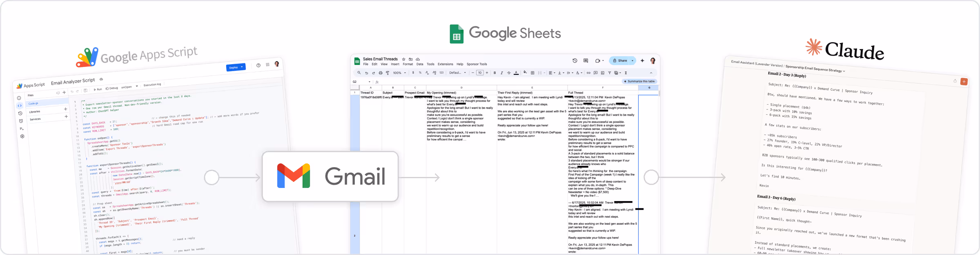Screen dimensions: 980x255
Task: Open version history clock icon in Sheets
Action: click(x=575, y=60)
